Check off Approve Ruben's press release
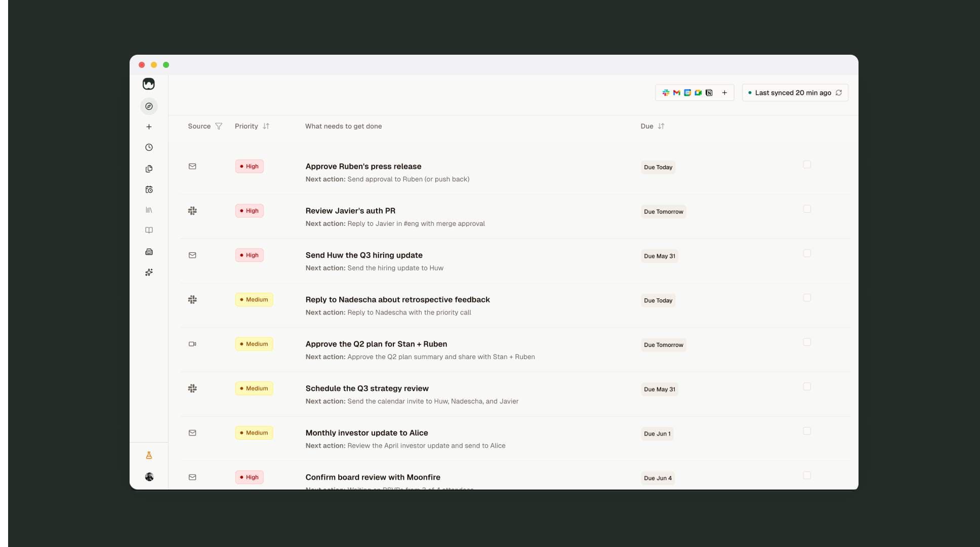The height and width of the screenshot is (547, 980). click(x=807, y=165)
